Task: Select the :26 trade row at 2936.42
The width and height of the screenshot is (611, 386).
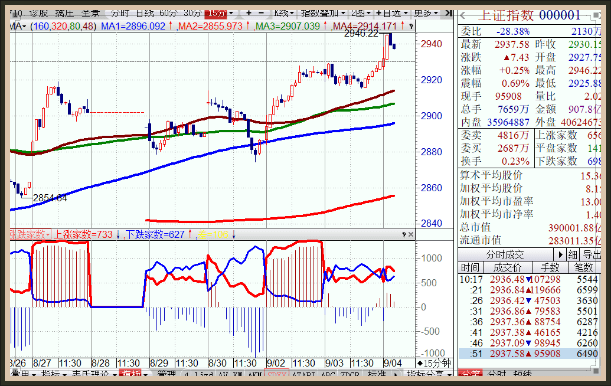Action: 529,300
